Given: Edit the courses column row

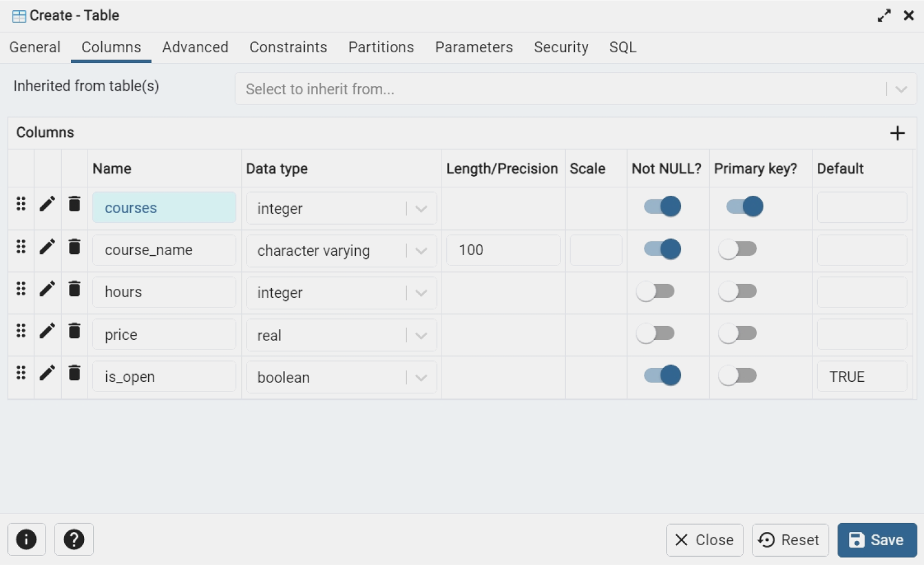Looking at the screenshot, I should tap(47, 204).
